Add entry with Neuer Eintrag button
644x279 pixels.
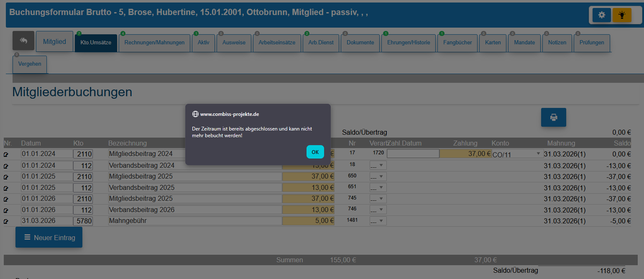(49, 238)
